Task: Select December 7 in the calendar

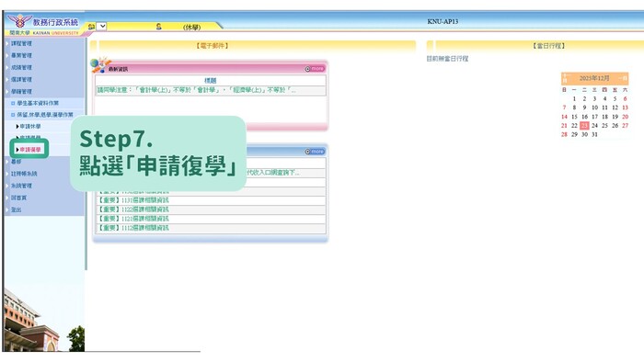Action: coord(564,107)
